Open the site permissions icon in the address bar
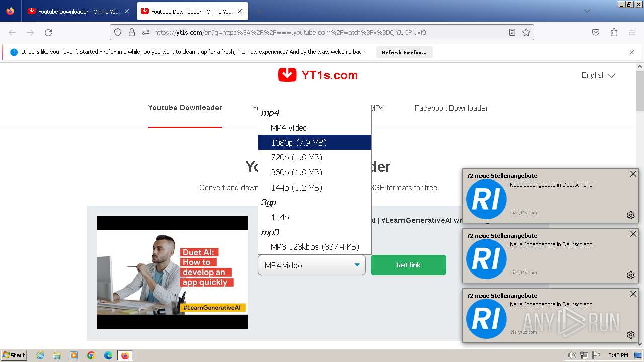This screenshot has width=644, height=362. tap(146, 32)
